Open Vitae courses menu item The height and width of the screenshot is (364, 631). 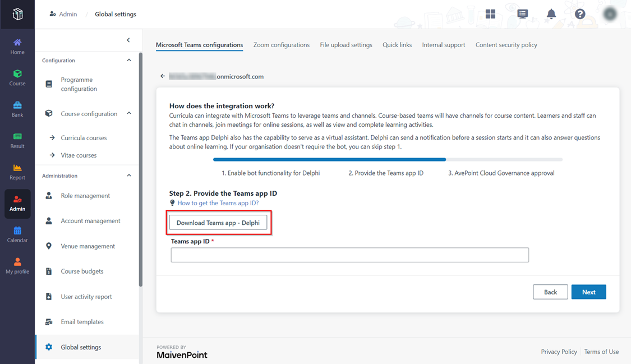(79, 155)
